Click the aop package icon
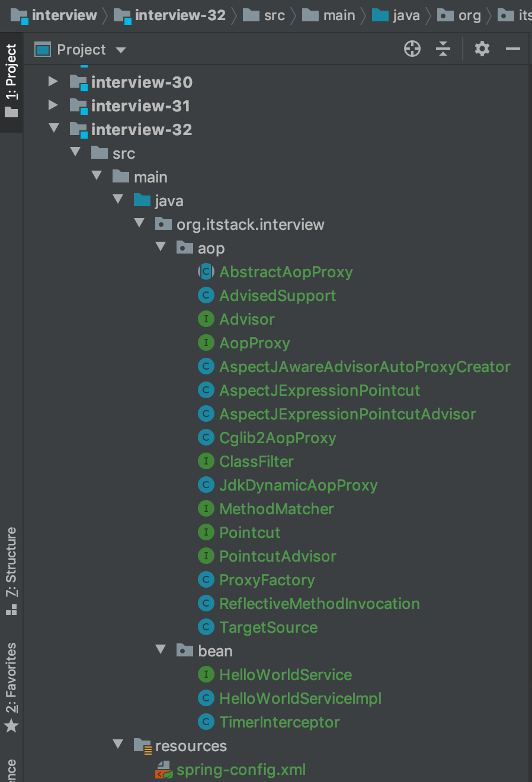This screenshot has width=532, height=782. click(x=185, y=248)
